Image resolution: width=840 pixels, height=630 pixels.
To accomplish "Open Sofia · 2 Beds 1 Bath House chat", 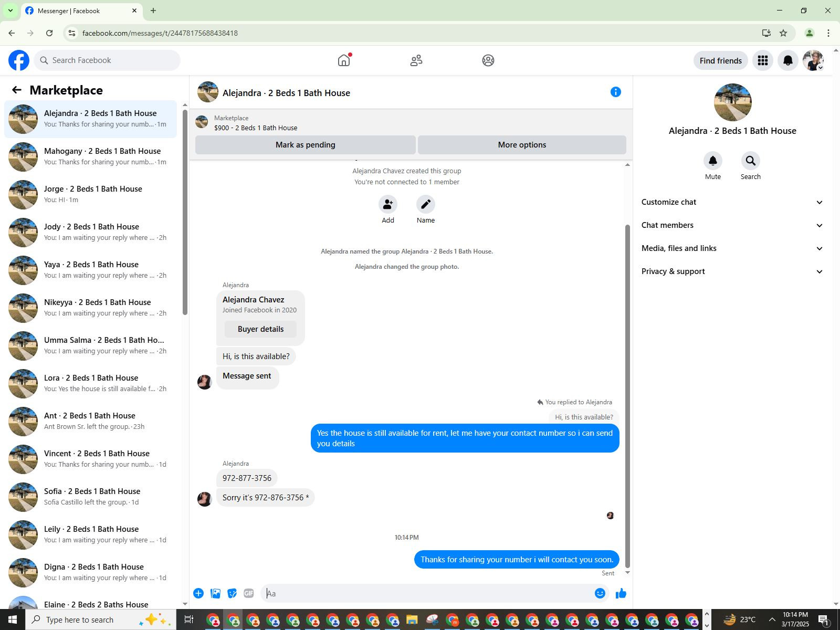I will (91, 497).
